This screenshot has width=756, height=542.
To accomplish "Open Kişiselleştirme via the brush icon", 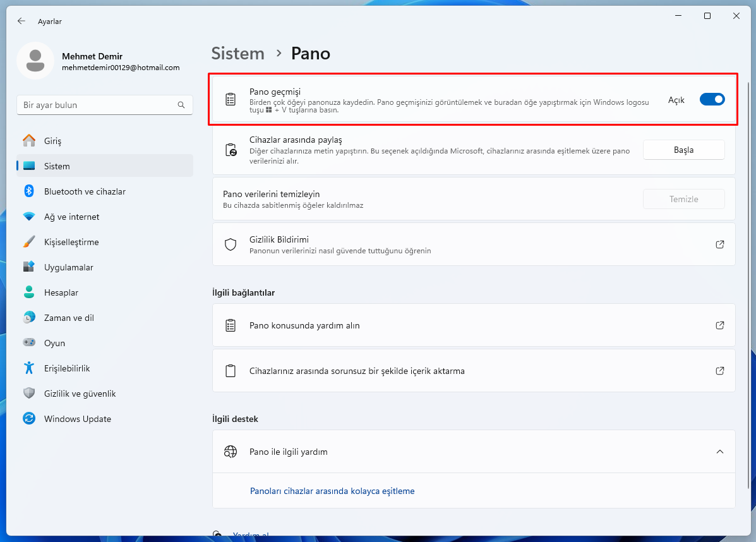I will tap(28, 241).
